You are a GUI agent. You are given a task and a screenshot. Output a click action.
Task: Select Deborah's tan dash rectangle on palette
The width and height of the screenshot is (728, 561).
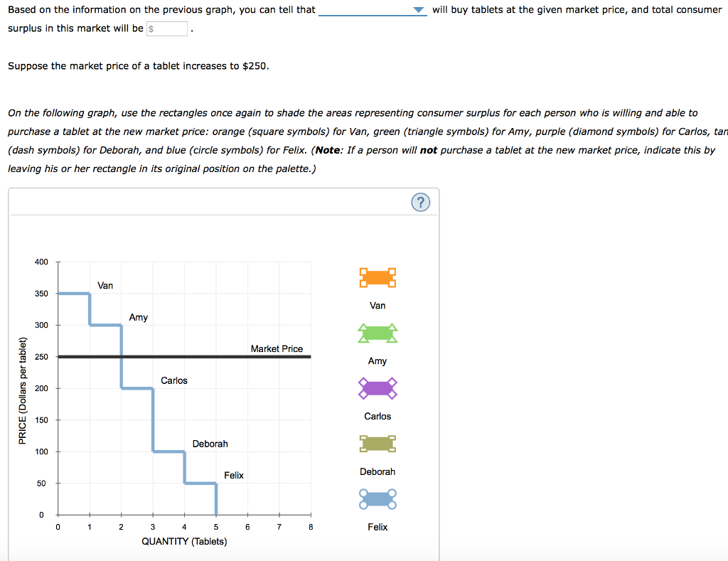coord(378,444)
